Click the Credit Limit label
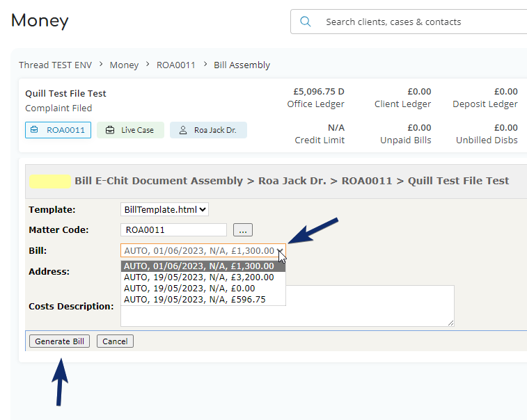 tap(320, 140)
